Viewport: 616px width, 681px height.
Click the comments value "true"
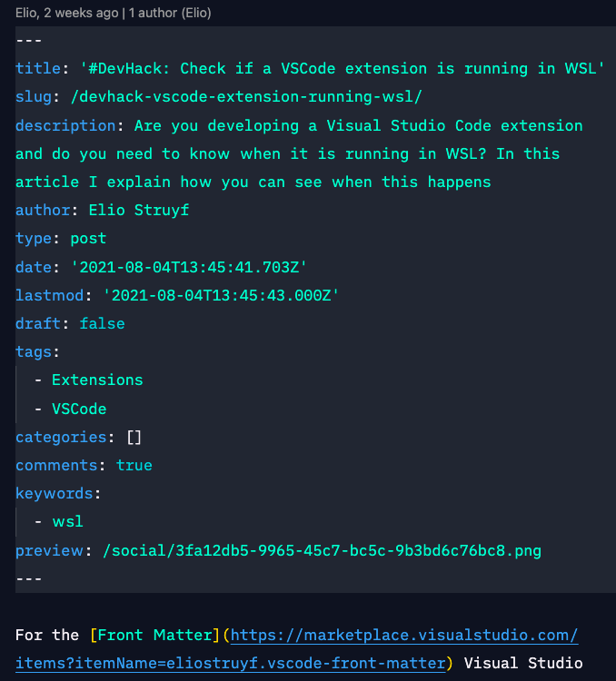(134, 465)
